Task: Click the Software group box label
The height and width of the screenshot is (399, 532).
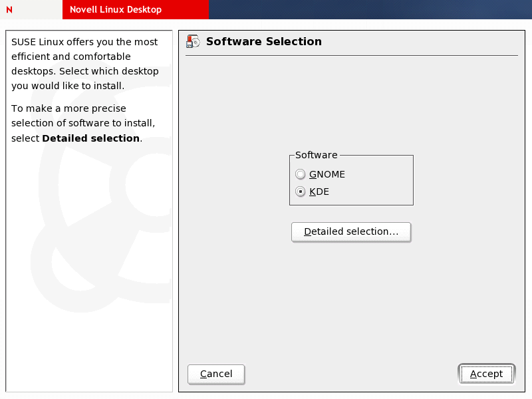Action: tap(317, 155)
